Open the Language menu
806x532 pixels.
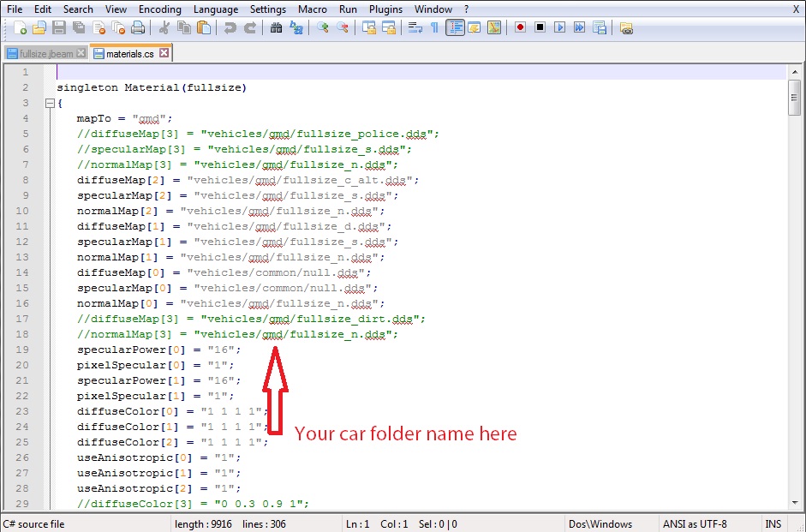[x=216, y=9]
